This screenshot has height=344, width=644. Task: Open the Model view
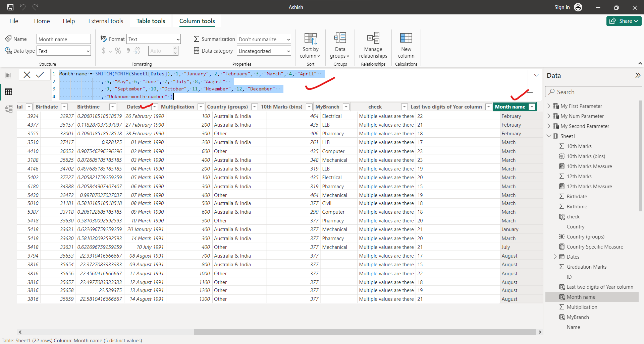[x=8, y=109]
